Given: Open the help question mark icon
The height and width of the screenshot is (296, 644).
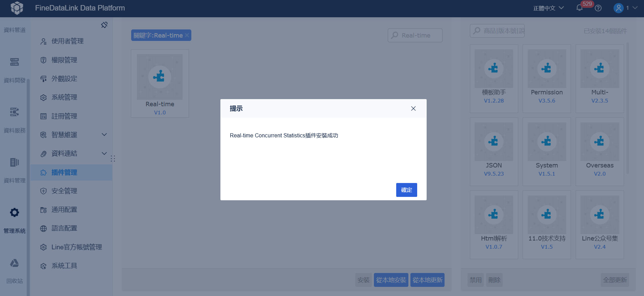Looking at the screenshot, I should pyautogui.click(x=598, y=8).
